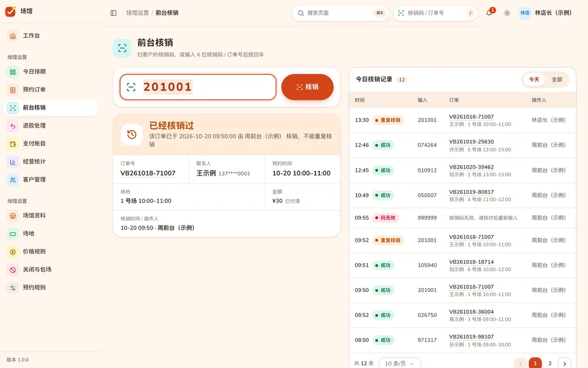Image resolution: width=588 pixels, height=368 pixels.
Task: Click input code 999999 in records
Action: (427, 218)
